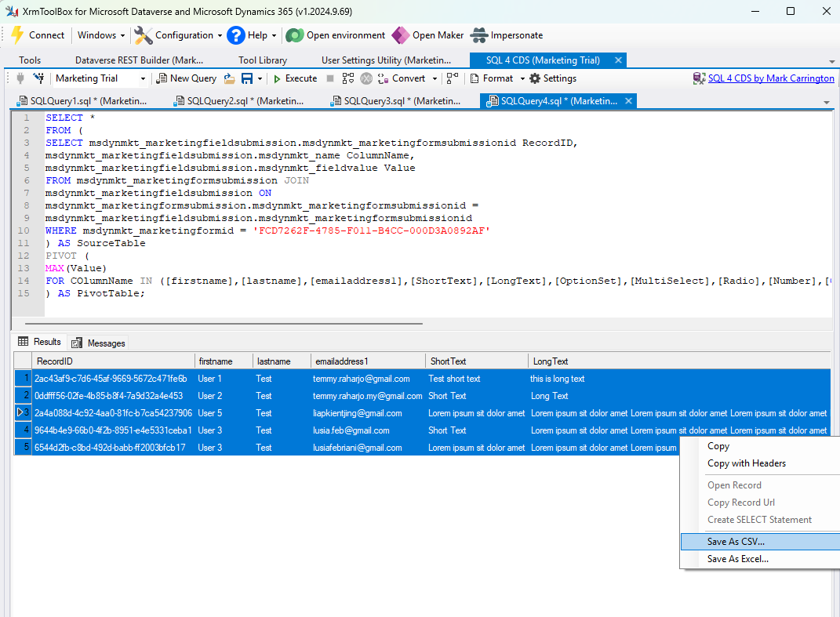
Task: Click the 'Test short text' cell
Action: (x=477, y=379)
